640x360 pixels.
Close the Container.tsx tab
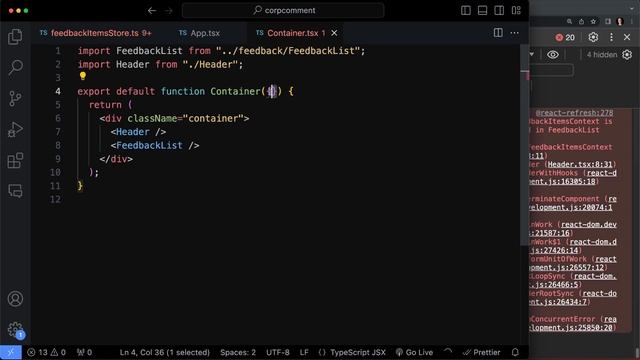(334, 33)
